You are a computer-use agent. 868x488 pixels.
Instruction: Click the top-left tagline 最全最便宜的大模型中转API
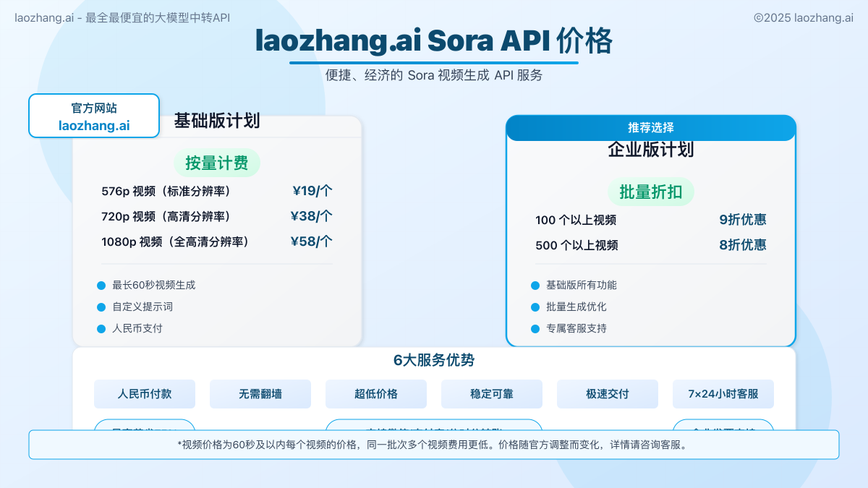click(158, 18)
